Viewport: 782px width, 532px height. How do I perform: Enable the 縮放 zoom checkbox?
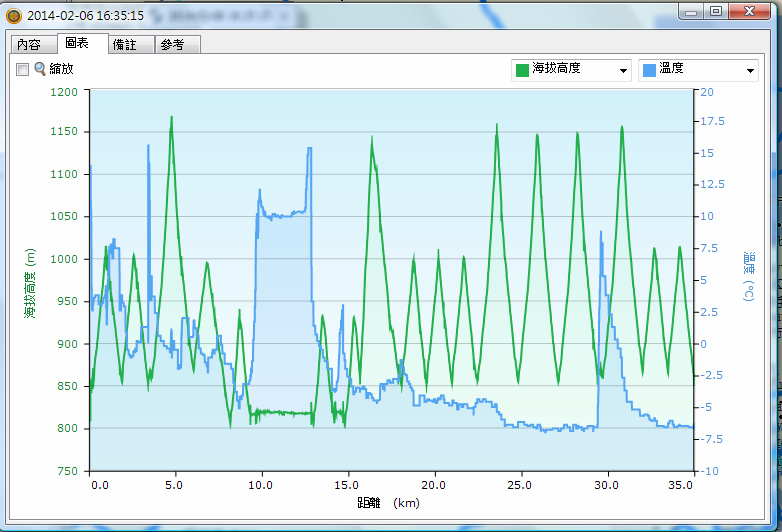pyautogui.click(x=22, y=69)
